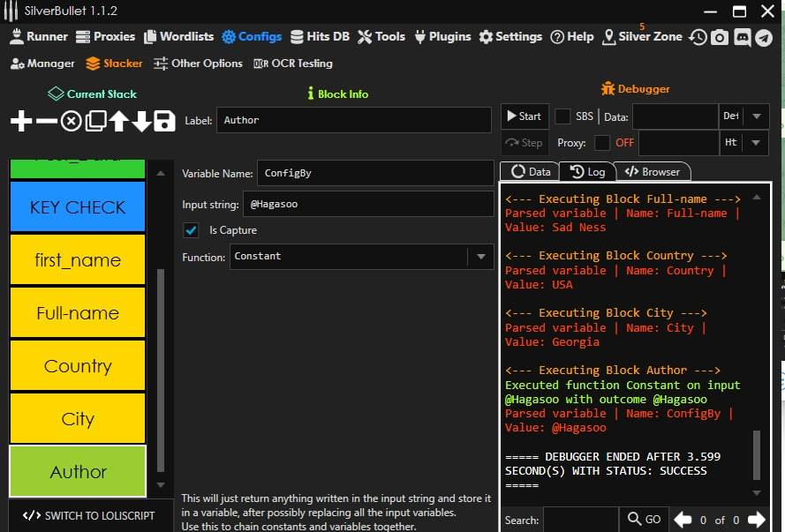The width and height of the screenshot is (785, 532).
Task: Click the SWITCH TO LOLISCRIPT button
Action: (88, 515)
